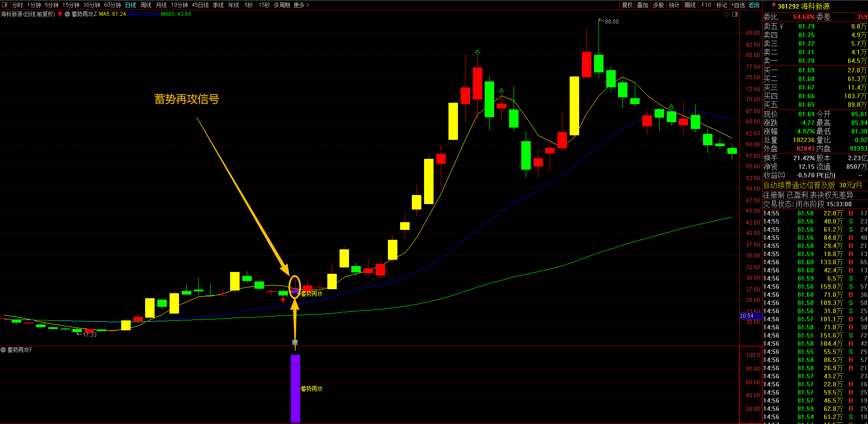Open the 多股 multi-stock view
The height and width of the screenshot is (424, 868).
click(658, 5)
